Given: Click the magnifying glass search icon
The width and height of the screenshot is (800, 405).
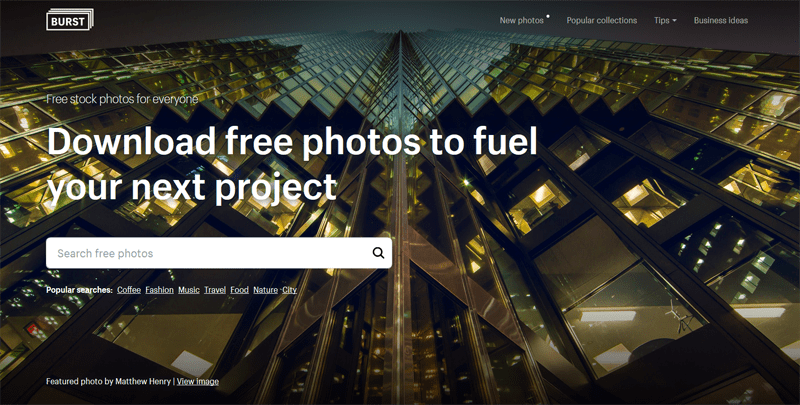Looking at the screenshot, I should [x=378, y=253].
